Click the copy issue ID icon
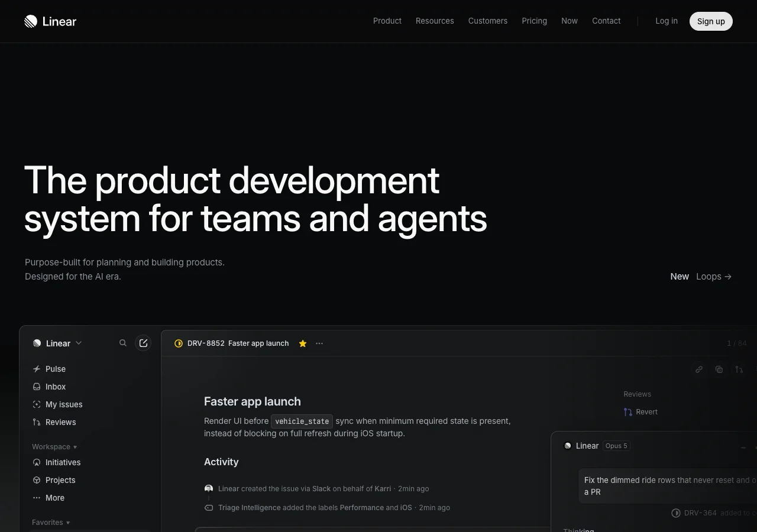This screenshot has height=532, width=757. 719,369
